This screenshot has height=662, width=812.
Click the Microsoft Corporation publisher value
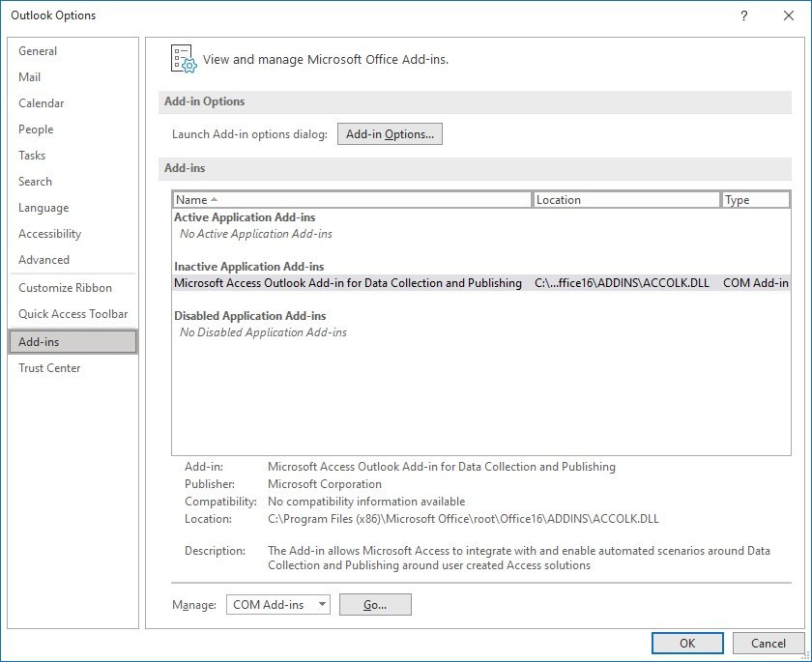pos(325,484)
